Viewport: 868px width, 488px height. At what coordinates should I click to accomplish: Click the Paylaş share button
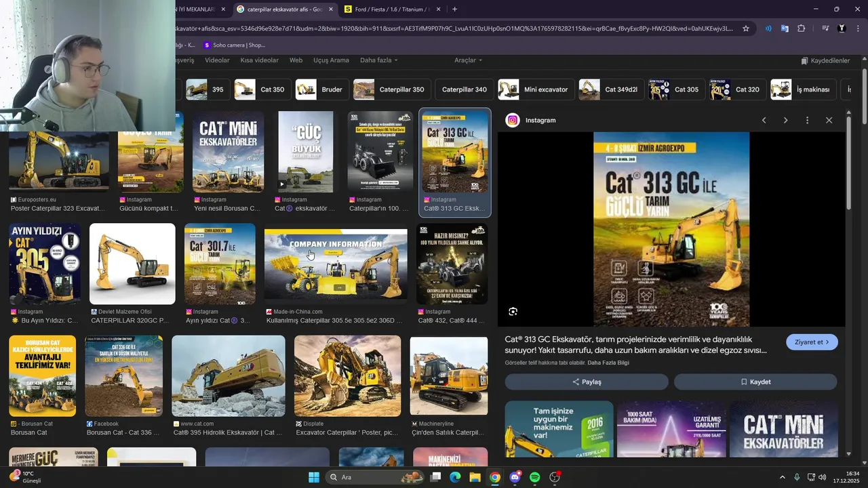click(x=587, y=382)
